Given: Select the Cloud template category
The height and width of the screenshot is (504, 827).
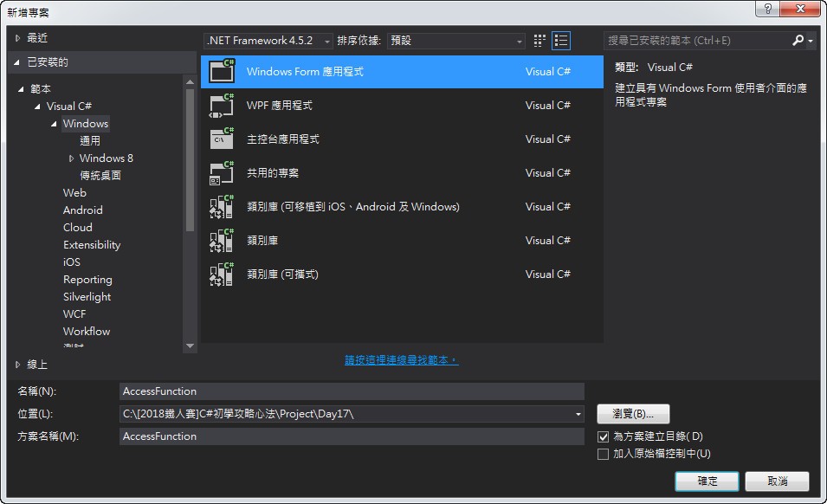Looking at the screenshot, I should coord(78,228).
